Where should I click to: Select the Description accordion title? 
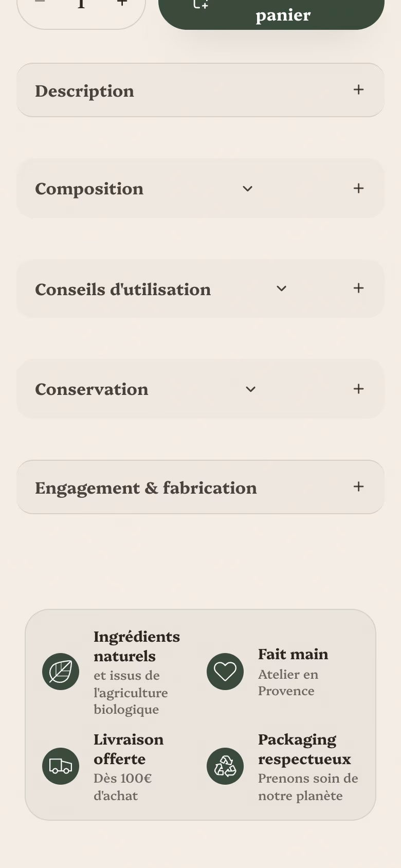[85, 91]
